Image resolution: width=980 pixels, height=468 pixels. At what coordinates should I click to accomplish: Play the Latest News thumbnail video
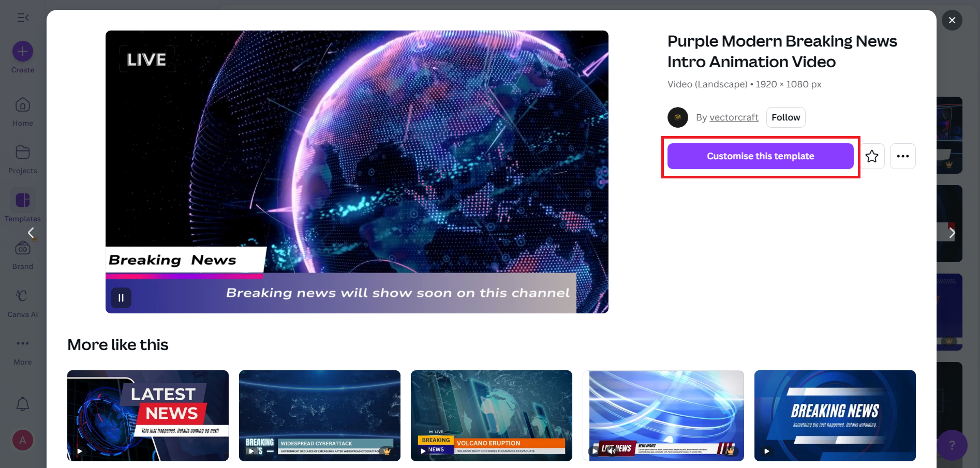coord(80,451)
